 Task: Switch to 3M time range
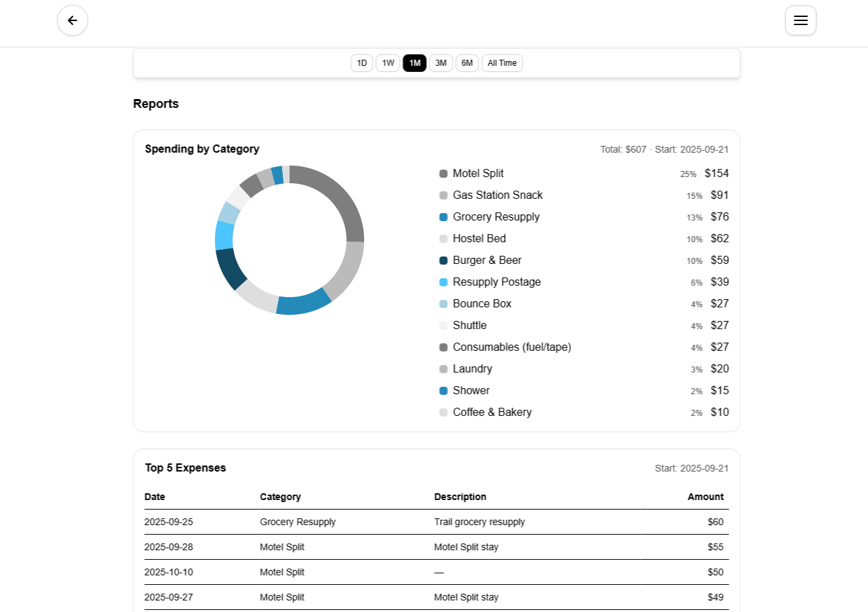point(441,63)
